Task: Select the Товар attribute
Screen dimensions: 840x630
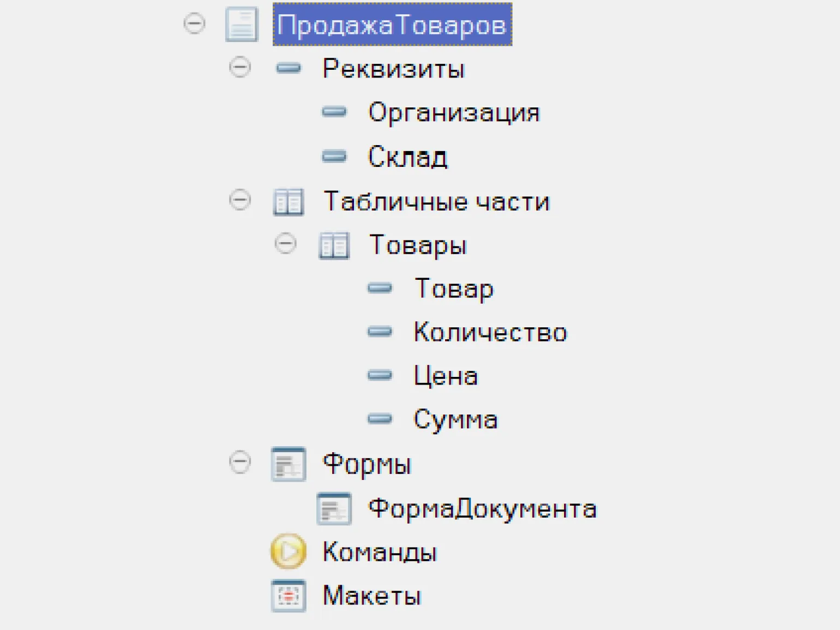Action: (x=454, y=288)
